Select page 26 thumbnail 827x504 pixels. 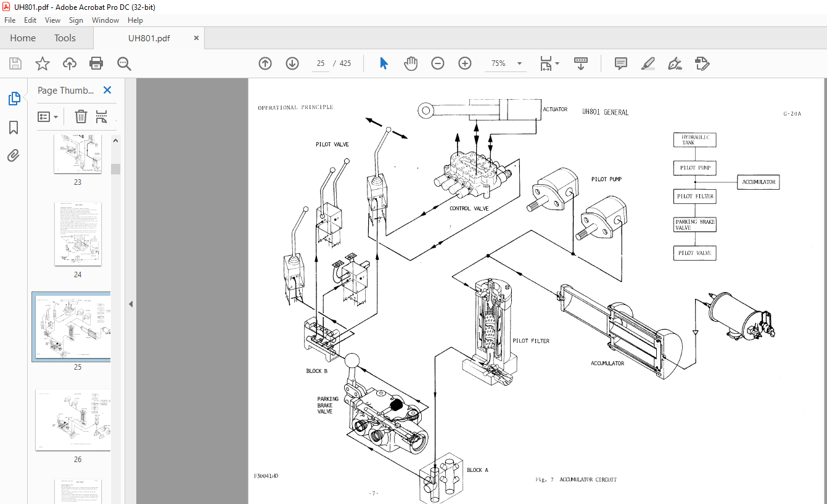(73, 420)
